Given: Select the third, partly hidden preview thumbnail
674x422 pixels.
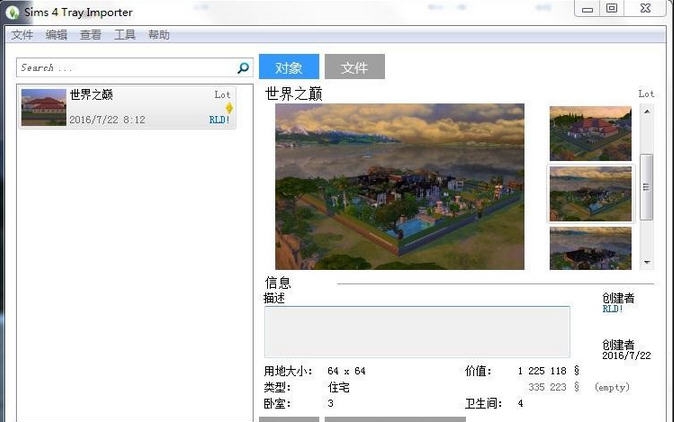Looking at the screenshot, I should coord(591,248).
